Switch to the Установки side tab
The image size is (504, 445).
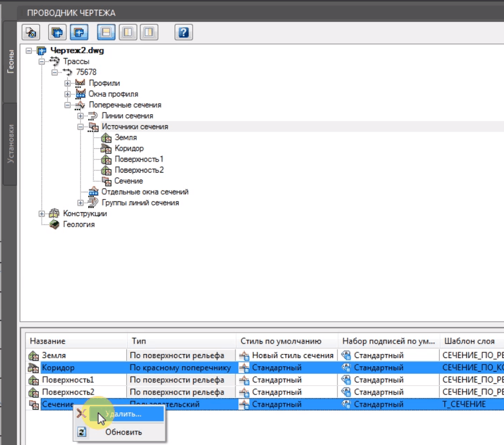tap(10, 143)
